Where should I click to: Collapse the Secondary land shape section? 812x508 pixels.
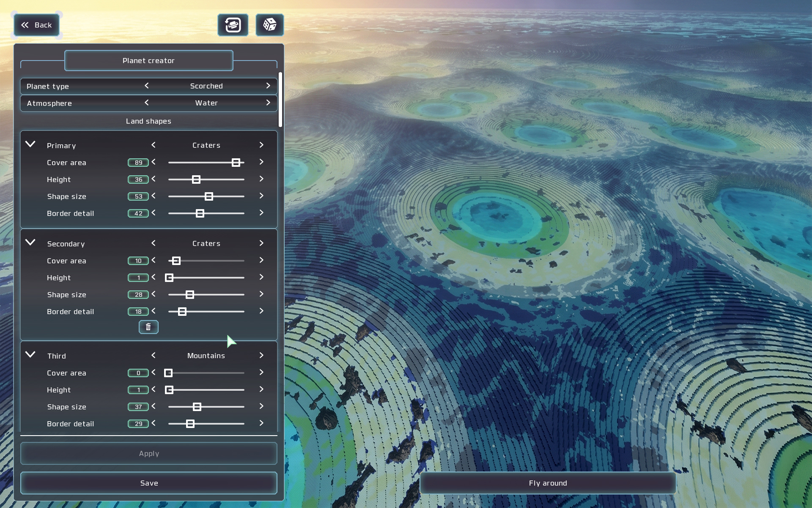30,243
